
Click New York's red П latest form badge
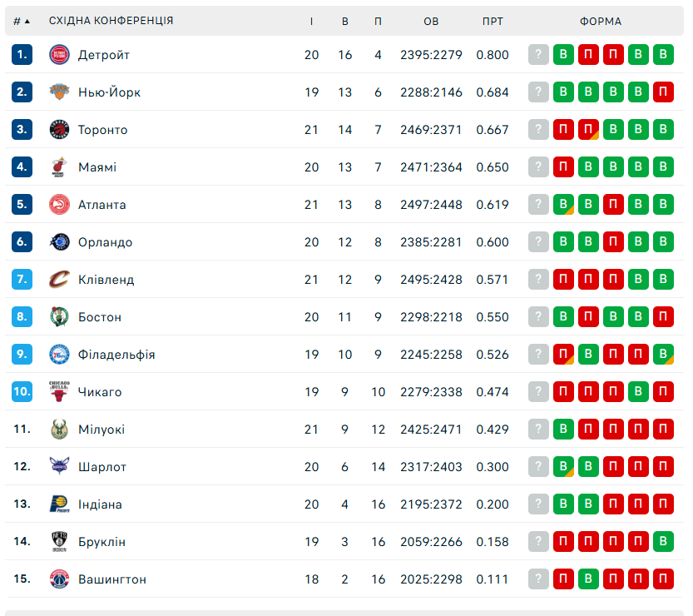tap(663, 92)
